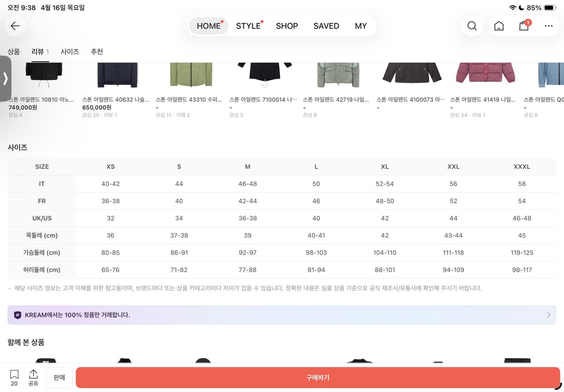Select the 추천 section tab
This screenshot has height=392, width=564.
pos(97,52)
